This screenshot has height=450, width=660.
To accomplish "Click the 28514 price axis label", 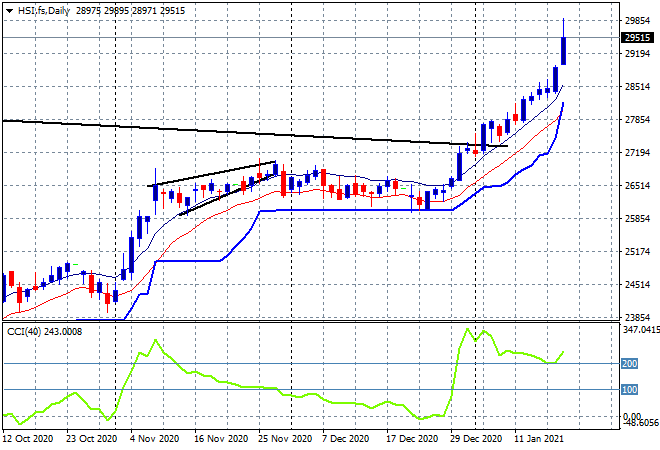I will 637,87.
